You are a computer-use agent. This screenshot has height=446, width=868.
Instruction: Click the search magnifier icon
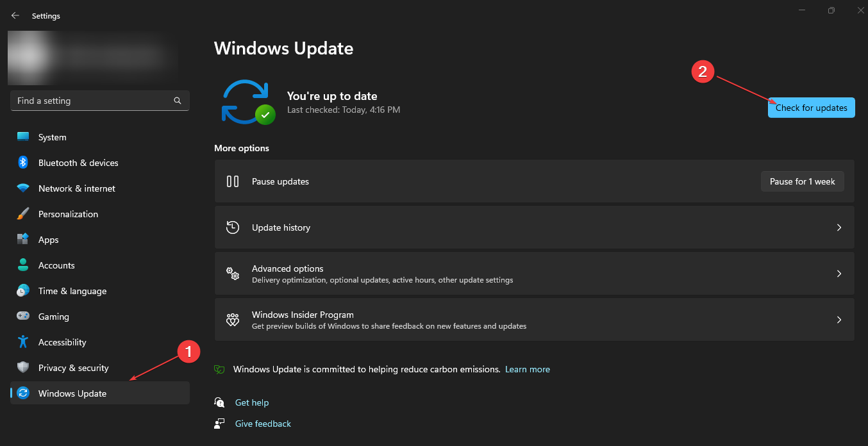178,101
